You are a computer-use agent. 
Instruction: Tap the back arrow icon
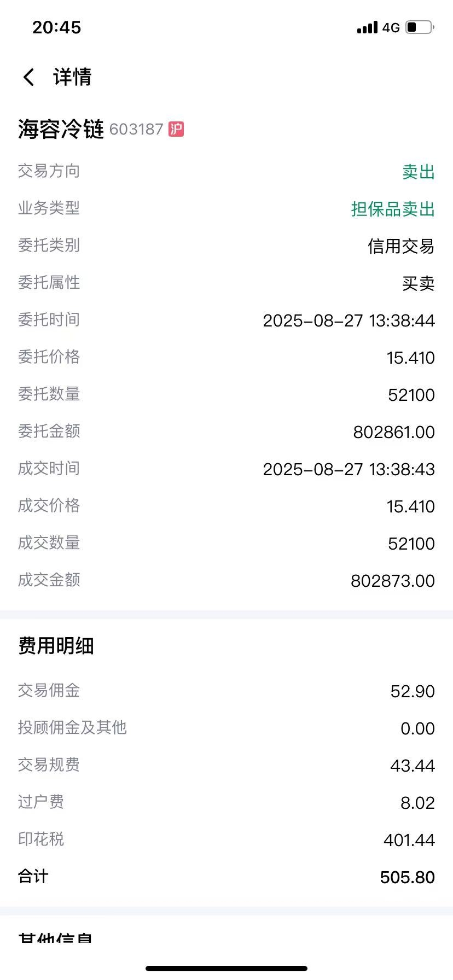pos(29,77)
